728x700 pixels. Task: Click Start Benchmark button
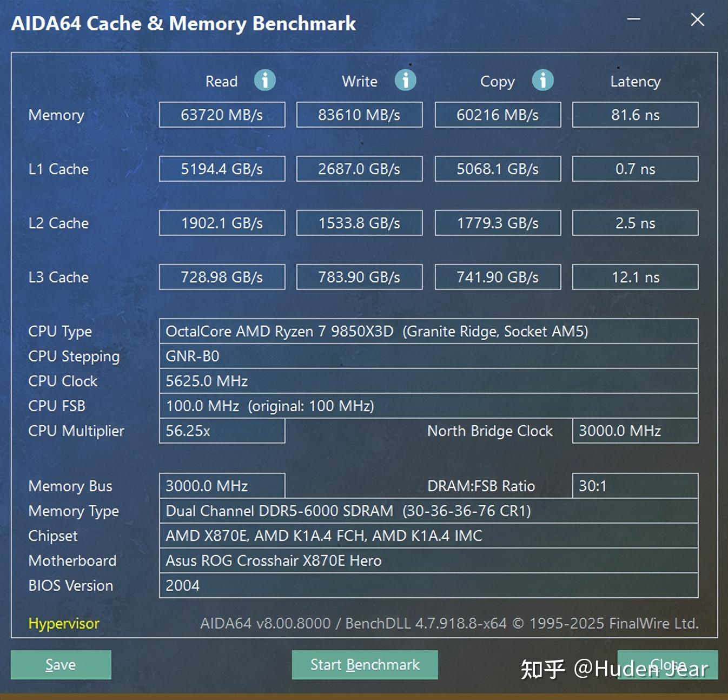click(365, 665)
